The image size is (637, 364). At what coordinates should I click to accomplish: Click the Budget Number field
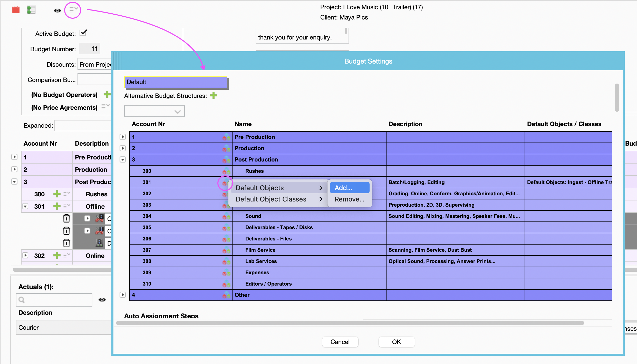point(89,48)
